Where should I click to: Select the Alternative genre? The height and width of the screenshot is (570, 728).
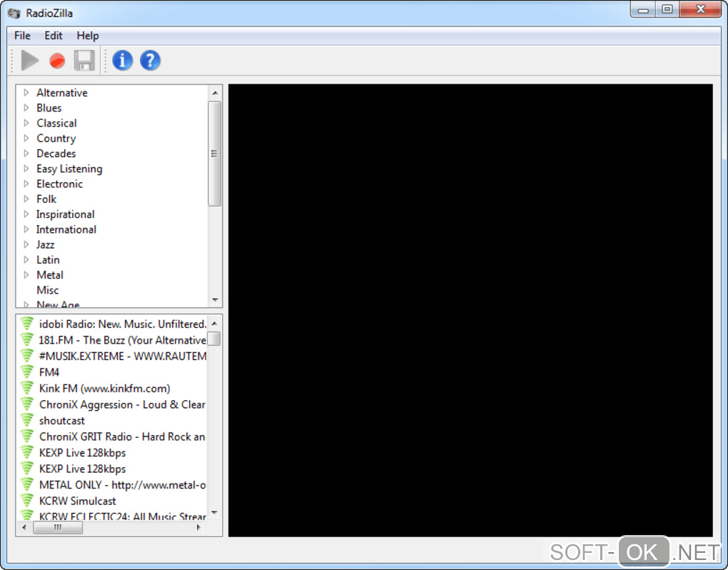coord(62,92)
